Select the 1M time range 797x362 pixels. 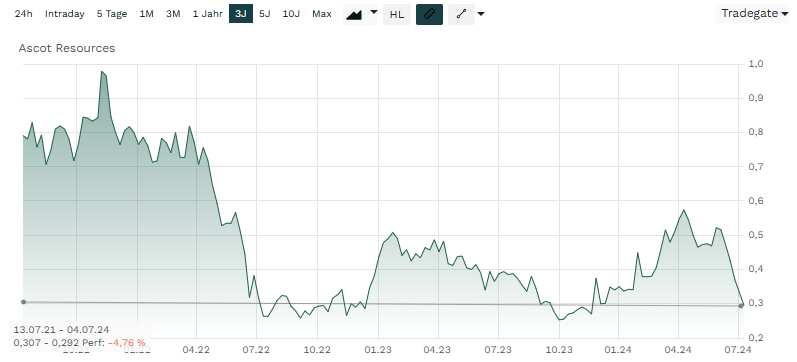pos(146,14)
